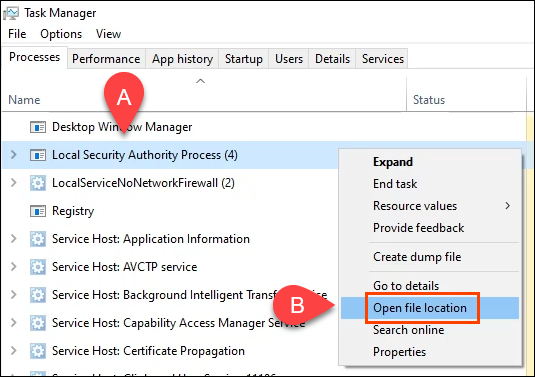Expand Service Host: Certificate Propagation
Screen dimensions: 535x377
[14, 351]
